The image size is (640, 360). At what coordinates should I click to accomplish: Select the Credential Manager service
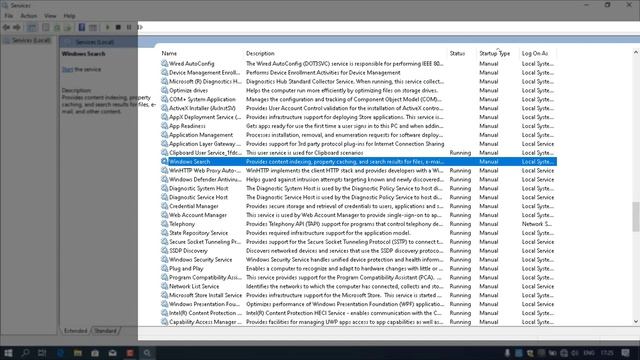click(358, 206)
